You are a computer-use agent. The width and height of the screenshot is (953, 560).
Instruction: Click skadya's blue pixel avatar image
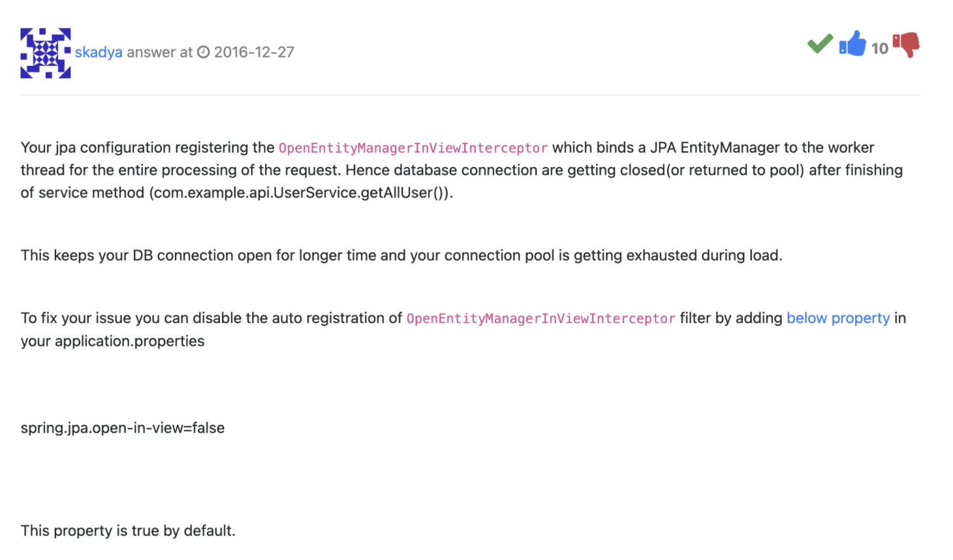[46, 53]
